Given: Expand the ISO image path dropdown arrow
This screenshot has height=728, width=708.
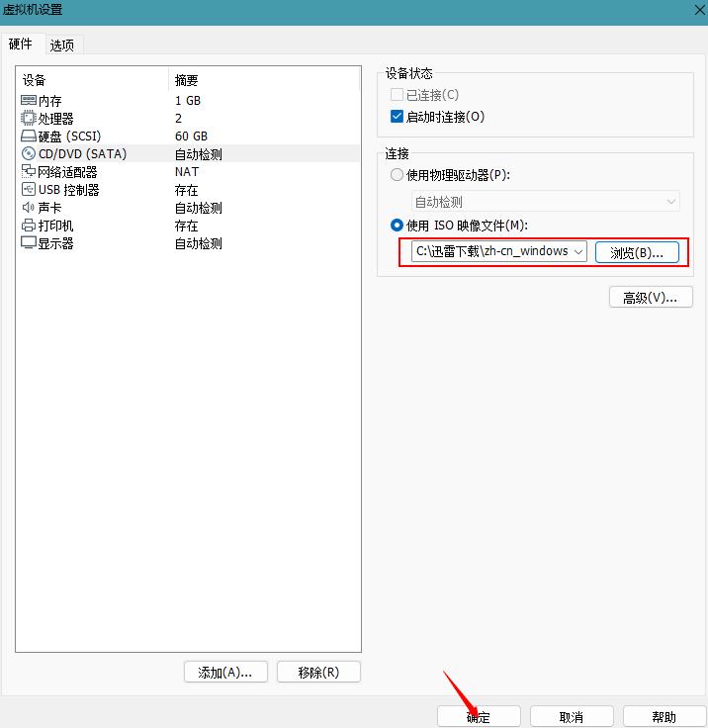Looking at the screenshot, I should pyautogui.click(x=578, y=251).
